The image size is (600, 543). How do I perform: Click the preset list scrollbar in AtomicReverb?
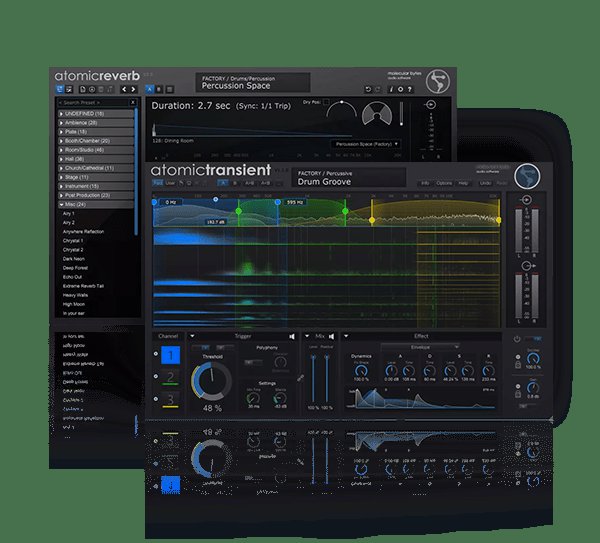[x=135, y=171]
